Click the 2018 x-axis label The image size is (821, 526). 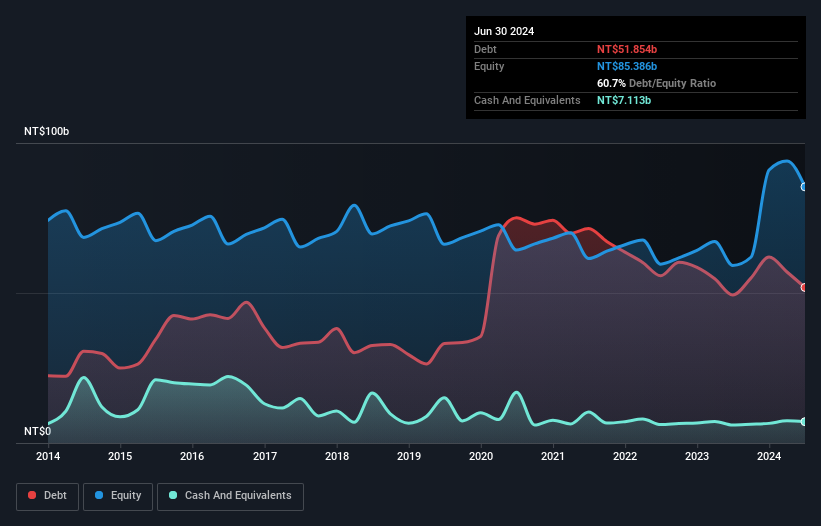click(337, 456)
